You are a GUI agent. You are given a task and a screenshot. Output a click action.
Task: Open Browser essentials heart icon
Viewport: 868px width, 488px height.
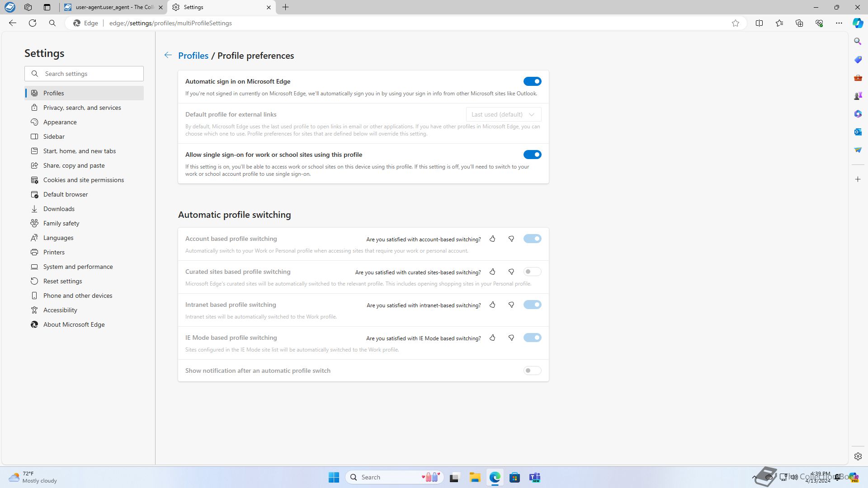819,23
